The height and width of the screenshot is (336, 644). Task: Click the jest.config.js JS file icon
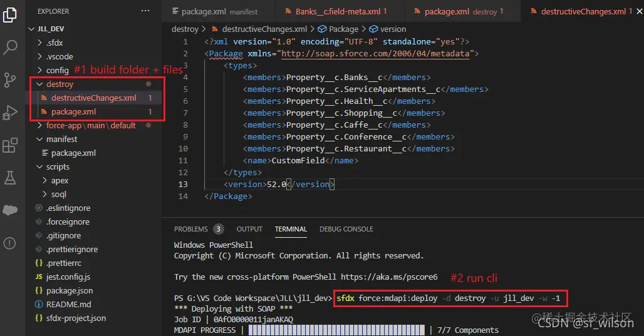(x=39, y=277)
